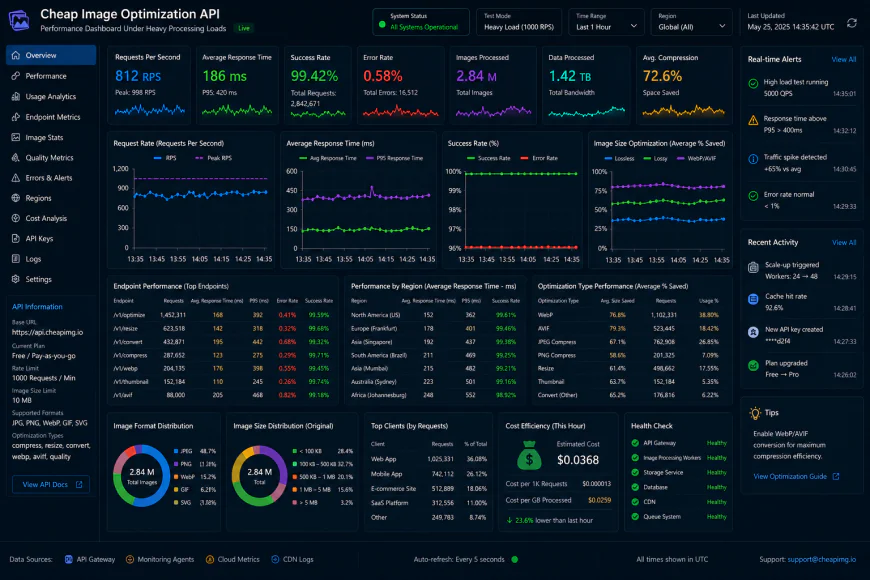Toggle the Error Rate legend series
Viewport: 870px width, 580px height.
[x=539, y=158]
